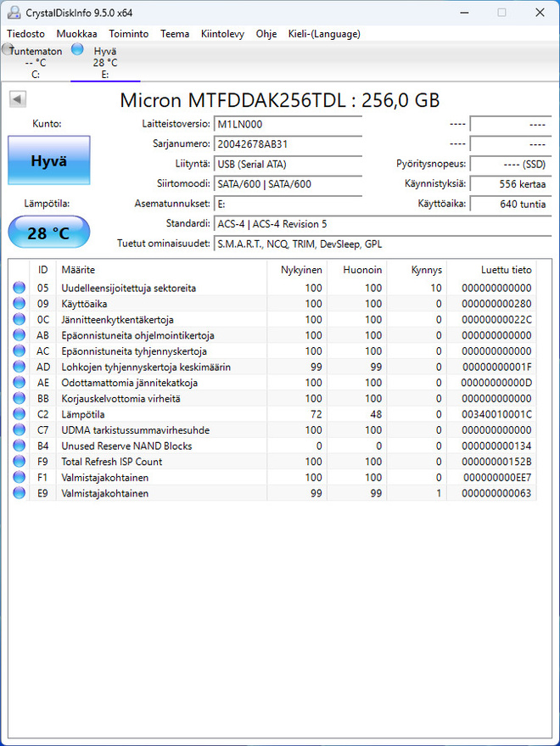Image resolution: width=560 pixels, height=746 pixels.
Task: Select row Unused Reserve NAND Blocks
Action: click(x=272, y=446)
